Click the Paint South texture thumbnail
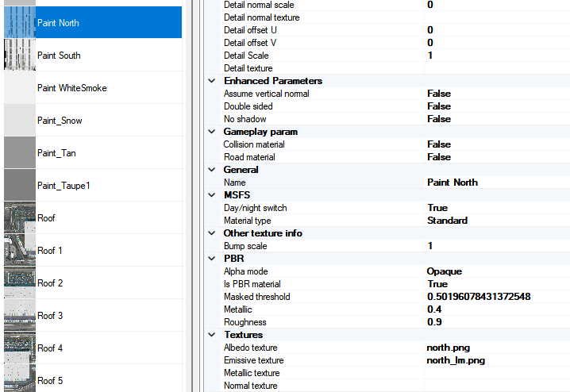This screenshot has height=392, width=570. 19,56
